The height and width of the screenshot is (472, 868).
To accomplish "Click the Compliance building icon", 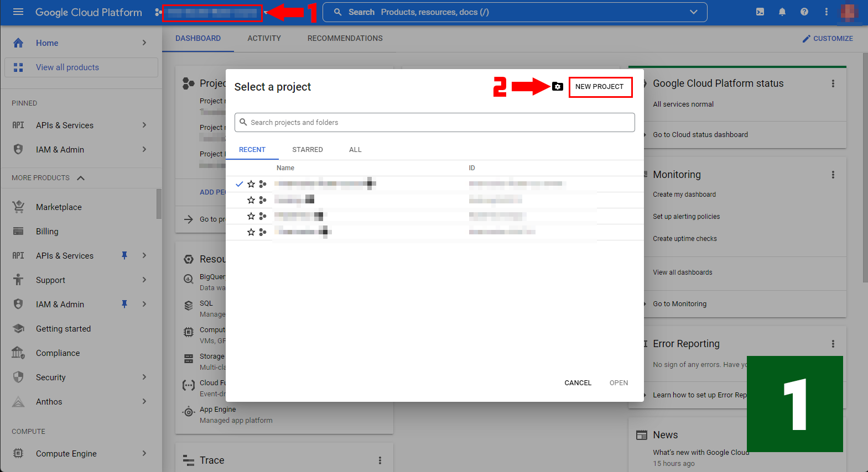I will (x=18, y=353).
